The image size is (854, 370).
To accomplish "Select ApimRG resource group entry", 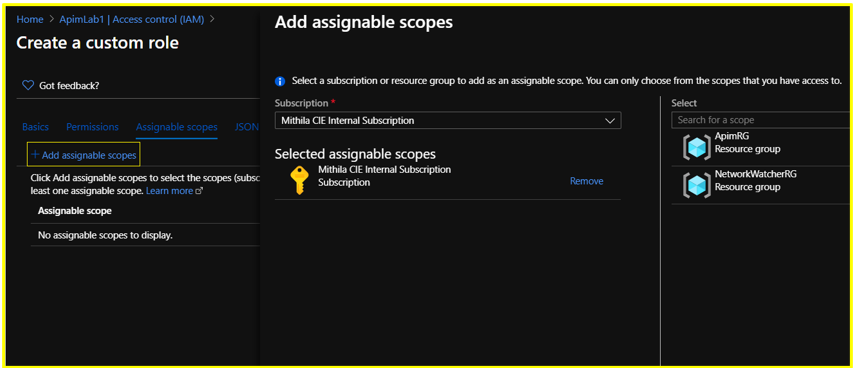I will 761,147.
